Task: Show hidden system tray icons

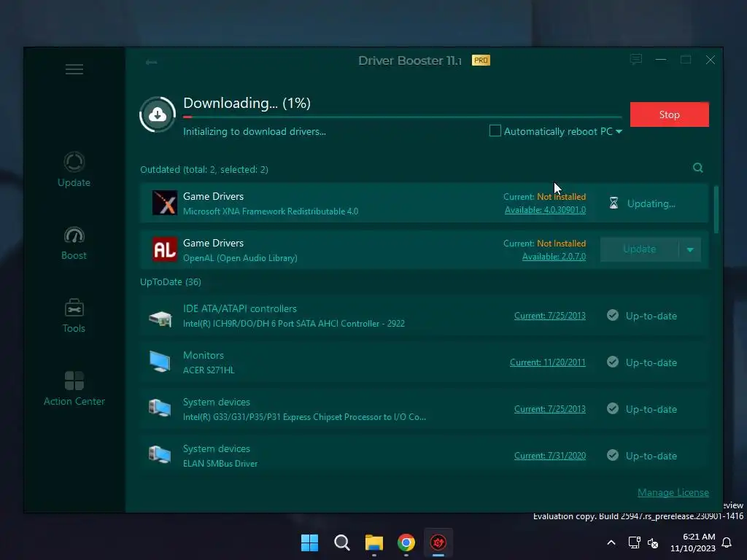Action: click(611, 542)
